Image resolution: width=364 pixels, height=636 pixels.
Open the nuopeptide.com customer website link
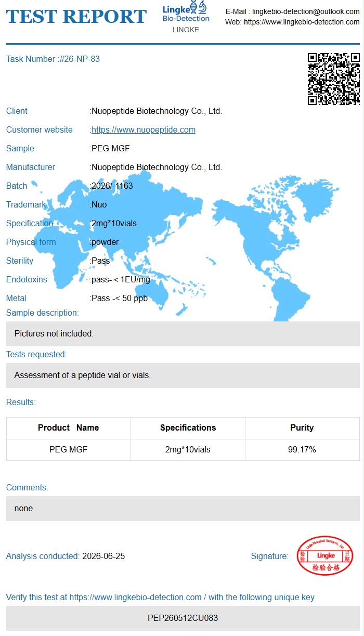pos(144,129)
